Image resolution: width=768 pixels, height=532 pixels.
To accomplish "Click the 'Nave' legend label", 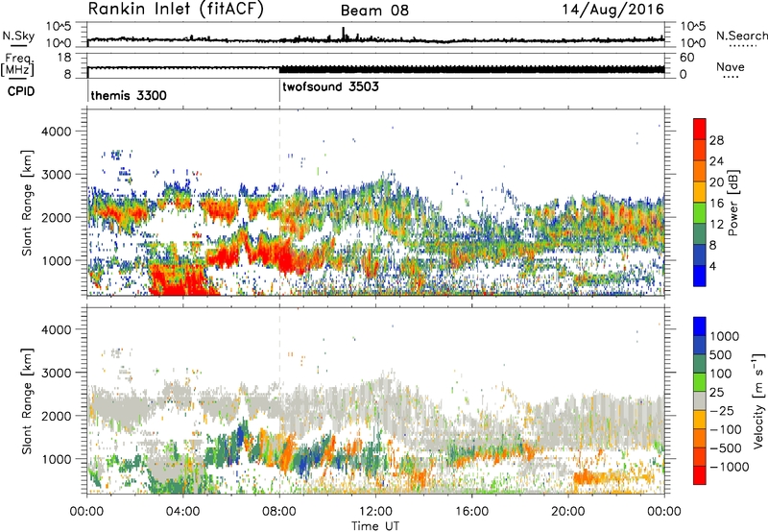I will click(x=731, y=67).
